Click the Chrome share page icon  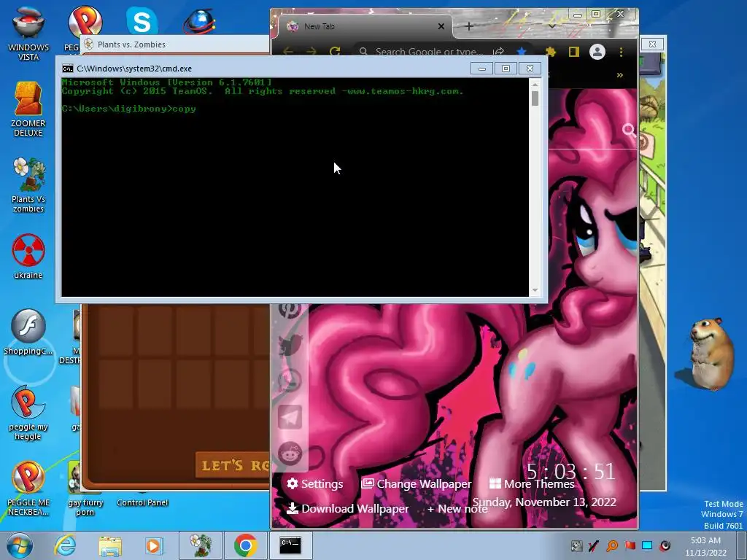(499, 52)
